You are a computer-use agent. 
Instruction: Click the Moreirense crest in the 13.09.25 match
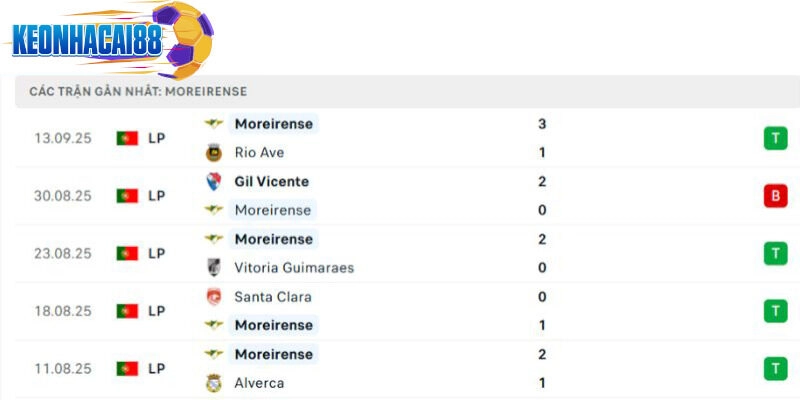[x=213, y=124]
